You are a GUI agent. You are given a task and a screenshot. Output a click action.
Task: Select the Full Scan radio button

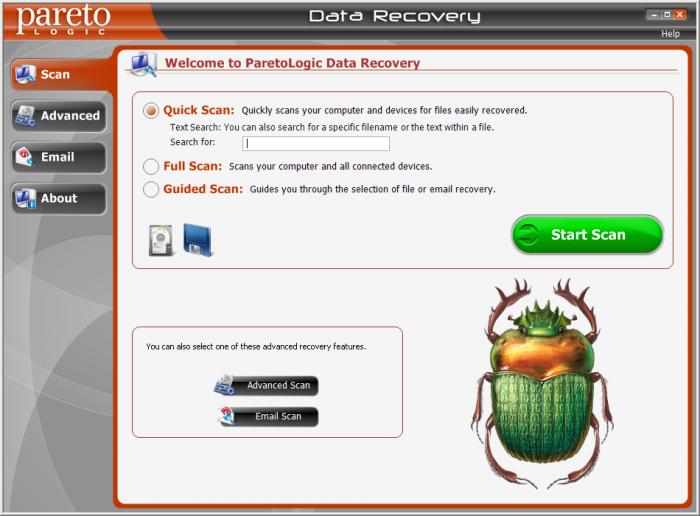(x=151, y=166)
